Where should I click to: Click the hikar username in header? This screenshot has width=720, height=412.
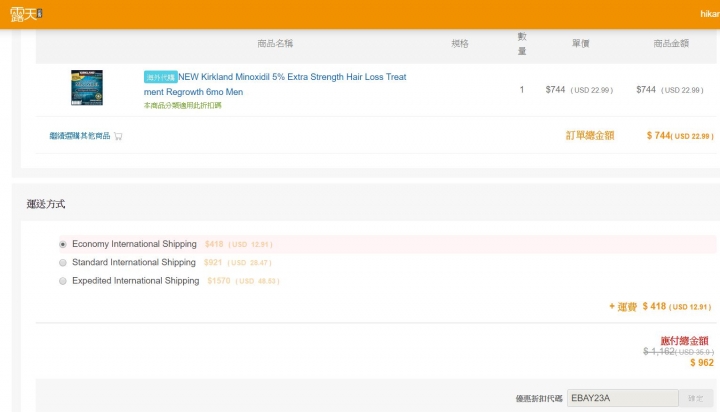[x=710, y=14]
